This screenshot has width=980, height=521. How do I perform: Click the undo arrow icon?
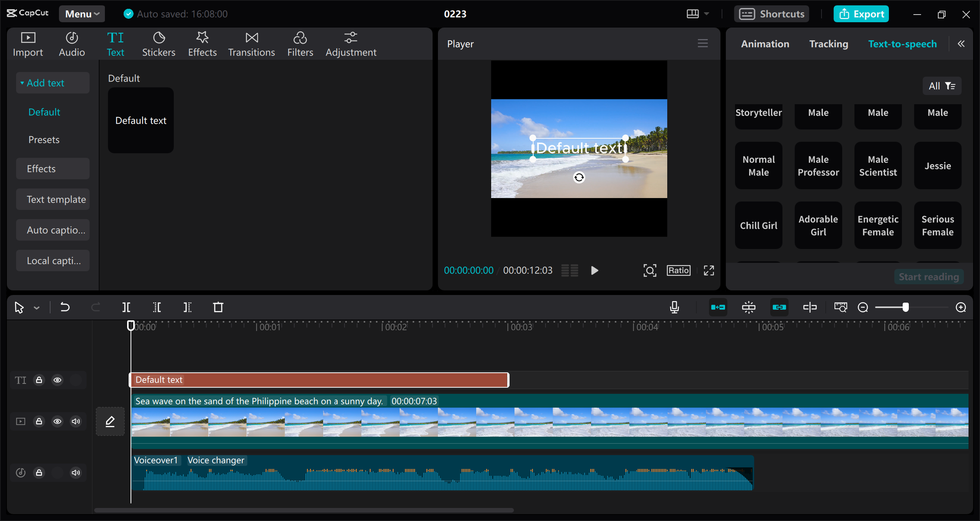65,307
